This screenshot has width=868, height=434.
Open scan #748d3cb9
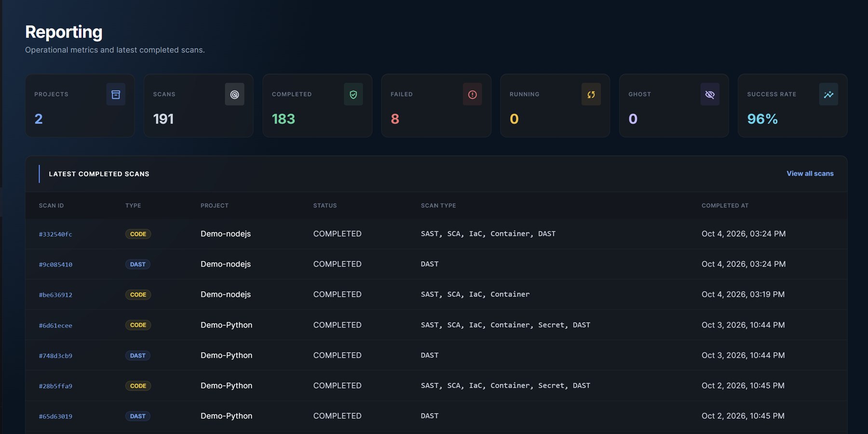click(x=55, y=356)
